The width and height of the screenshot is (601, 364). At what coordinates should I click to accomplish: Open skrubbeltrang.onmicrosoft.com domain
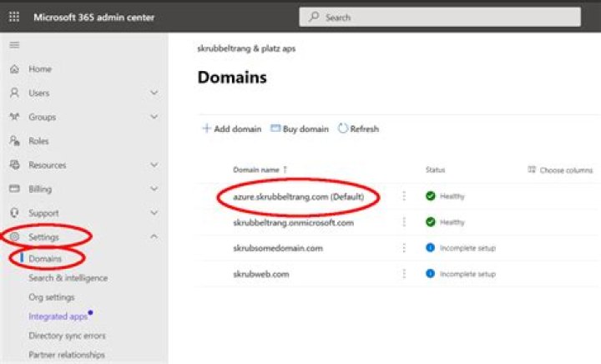[x=294, y=223]
